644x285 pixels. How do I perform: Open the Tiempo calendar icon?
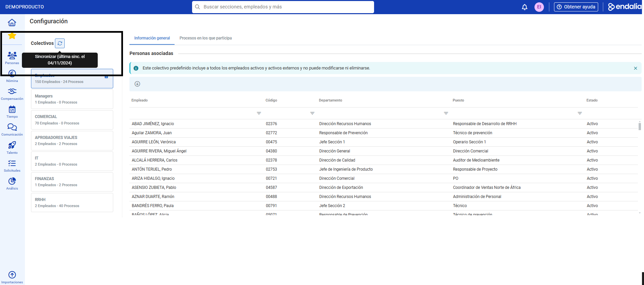point(12,112)
